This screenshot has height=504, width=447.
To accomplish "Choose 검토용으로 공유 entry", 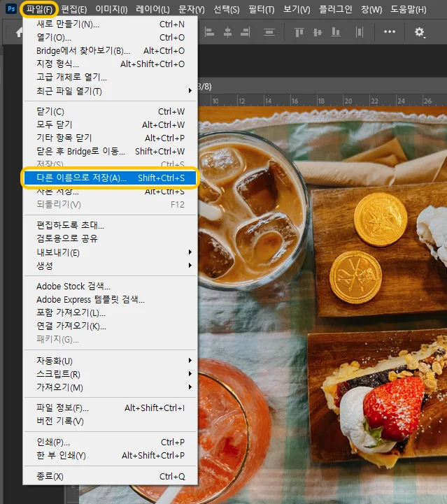I will (111, 238).
